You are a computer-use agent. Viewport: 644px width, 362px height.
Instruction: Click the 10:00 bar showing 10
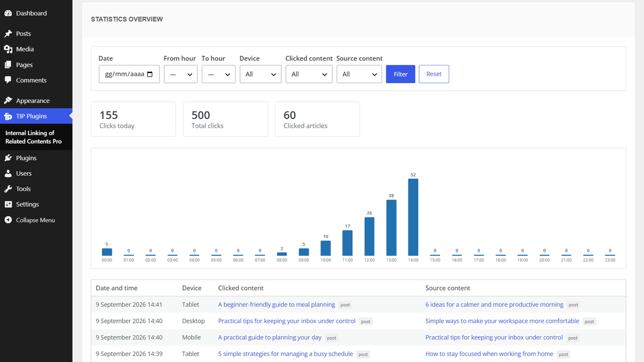click(326, 248)
